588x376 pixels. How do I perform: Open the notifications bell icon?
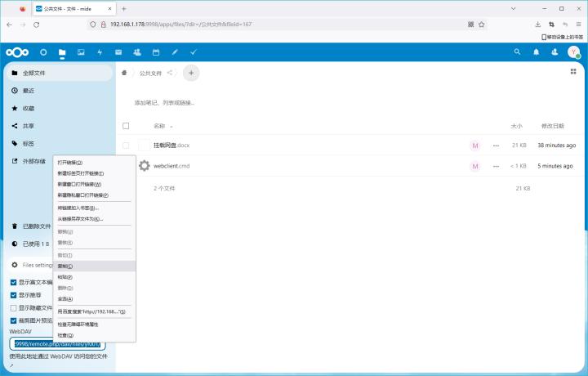(x=537, y=52)
